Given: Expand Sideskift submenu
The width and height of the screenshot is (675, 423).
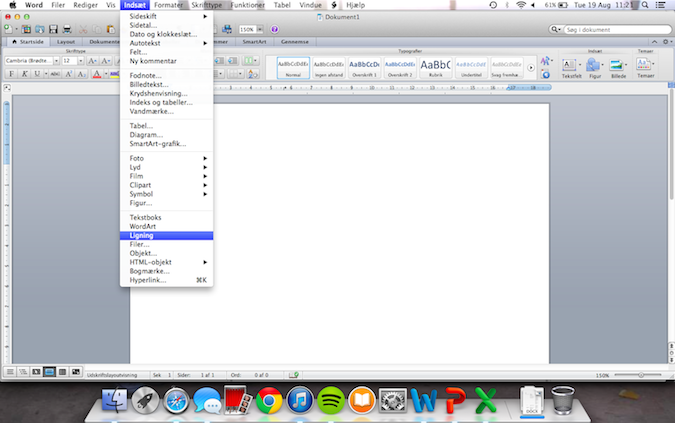Looking at the screenshot, I should (x=167, y=16).
